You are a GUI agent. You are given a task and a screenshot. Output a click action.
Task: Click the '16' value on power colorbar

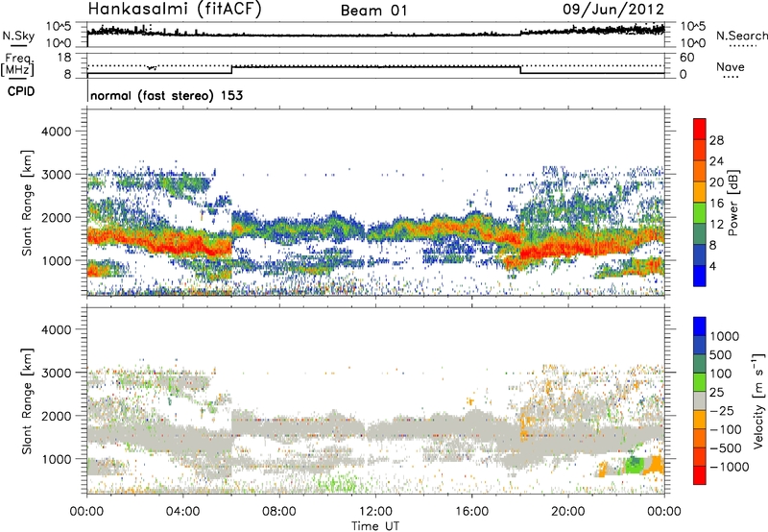[x=716, y=204]
